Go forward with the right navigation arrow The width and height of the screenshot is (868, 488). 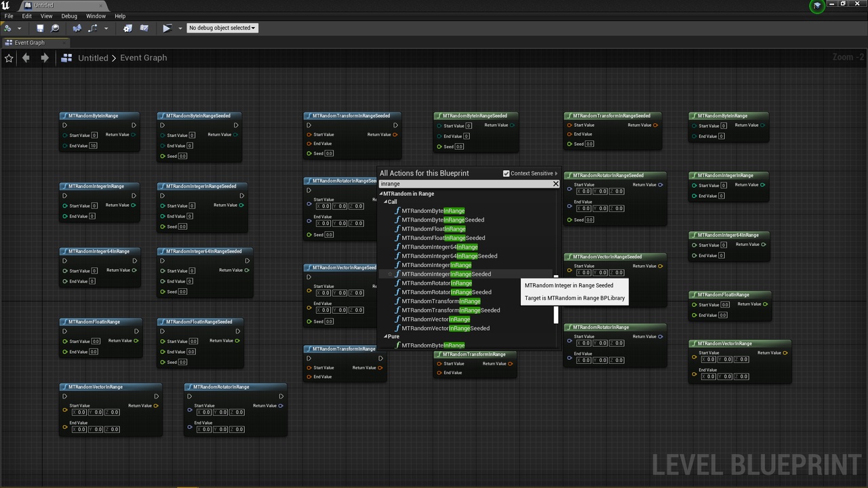[45, 58]
